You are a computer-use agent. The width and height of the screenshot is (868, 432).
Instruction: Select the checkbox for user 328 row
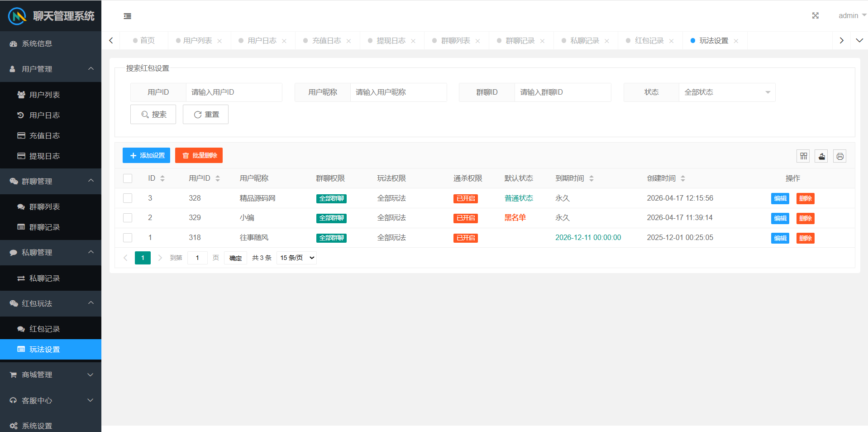tap(128, 198)
